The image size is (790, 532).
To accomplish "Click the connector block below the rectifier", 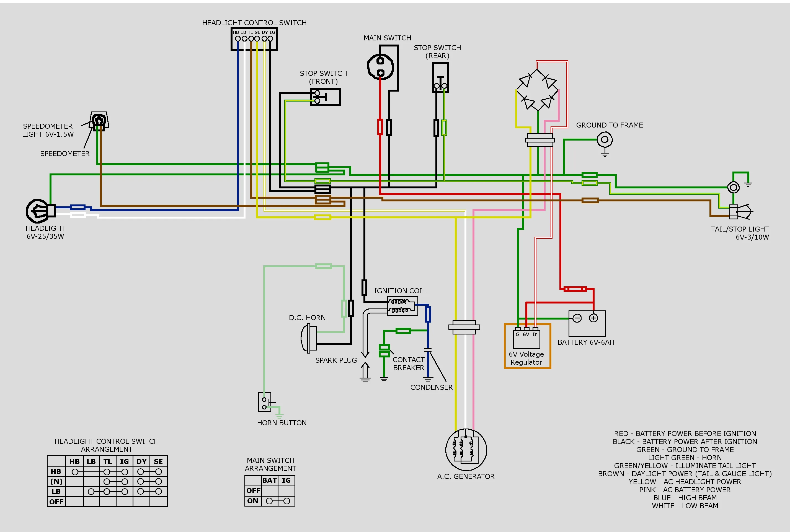I will click(540, 140).
